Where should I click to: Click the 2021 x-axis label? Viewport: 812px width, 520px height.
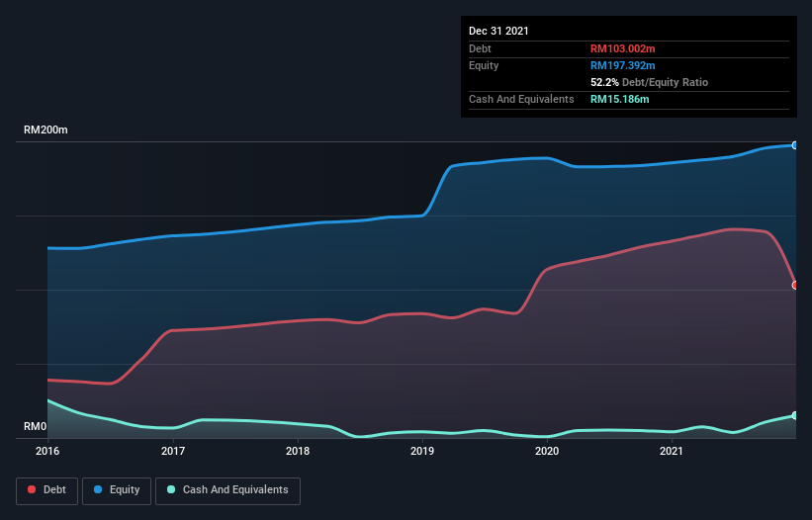[x=672, y=451]
